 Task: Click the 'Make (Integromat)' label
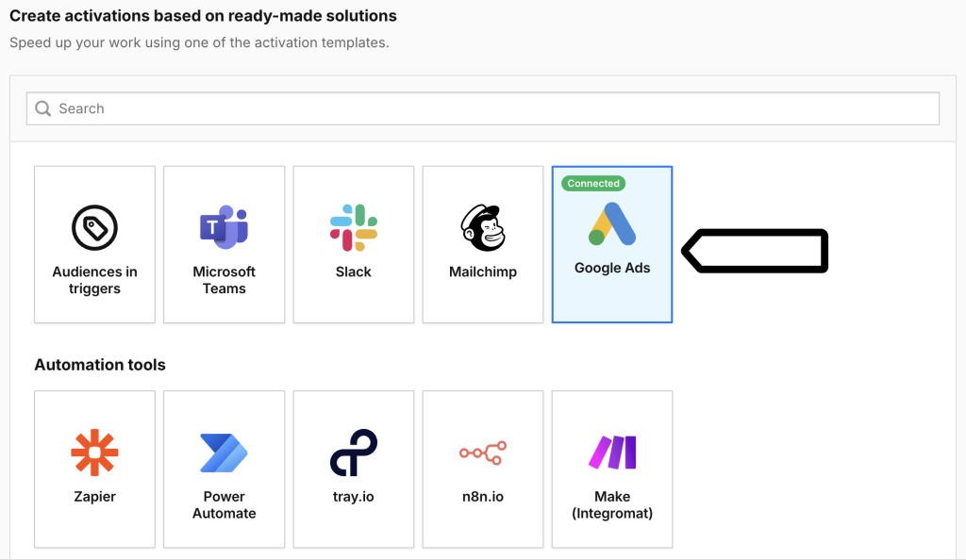(612, 504)
